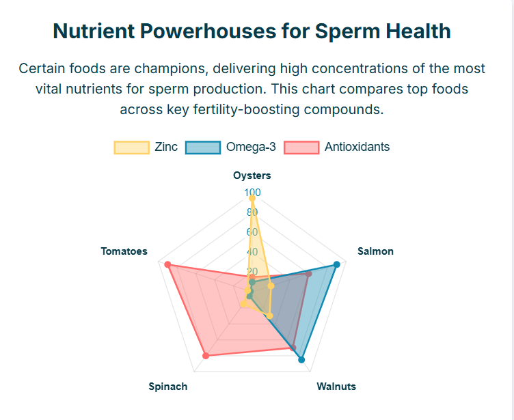The width and height of the screenshot is (514, 420).
Task: Click the Tomatoes axis label
Action: coord(124,251)
